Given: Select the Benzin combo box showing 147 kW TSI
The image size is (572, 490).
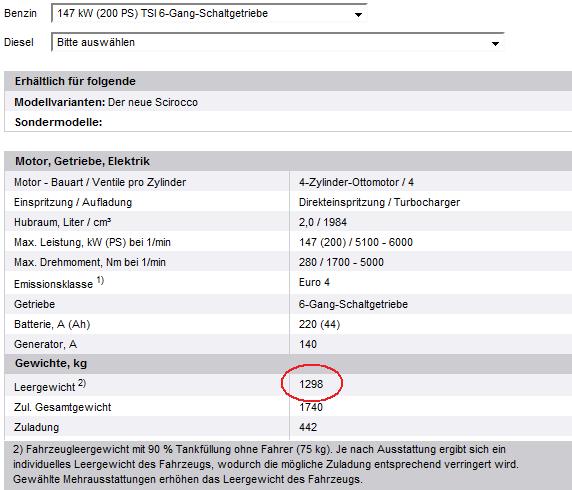Looking at the screenshot, I should click(209, 13).
